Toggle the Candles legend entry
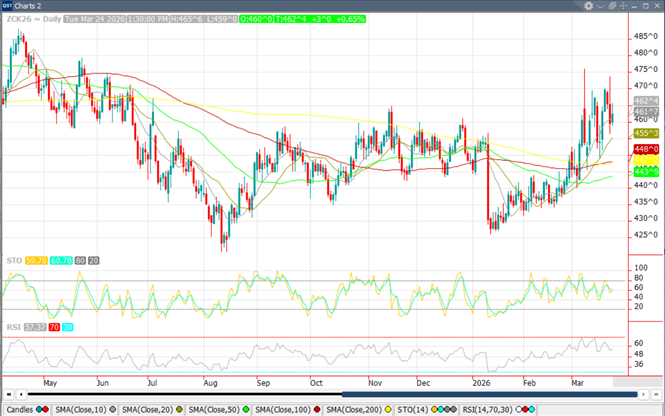 click(22, 409)
